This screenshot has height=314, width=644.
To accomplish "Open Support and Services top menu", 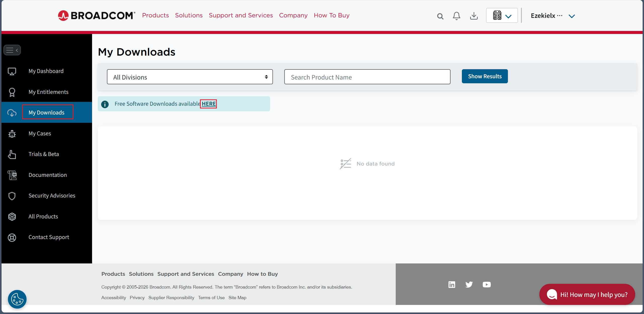I will [x=240, y=15].
